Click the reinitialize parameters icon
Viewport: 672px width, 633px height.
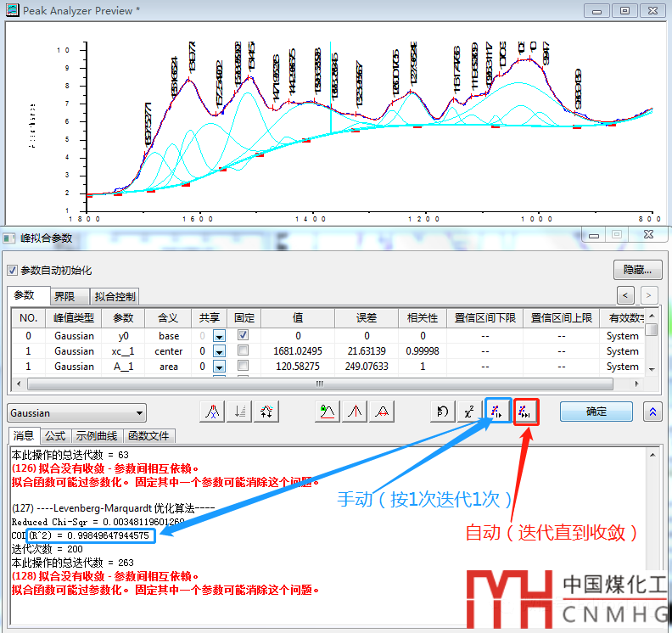pos(442,412)
